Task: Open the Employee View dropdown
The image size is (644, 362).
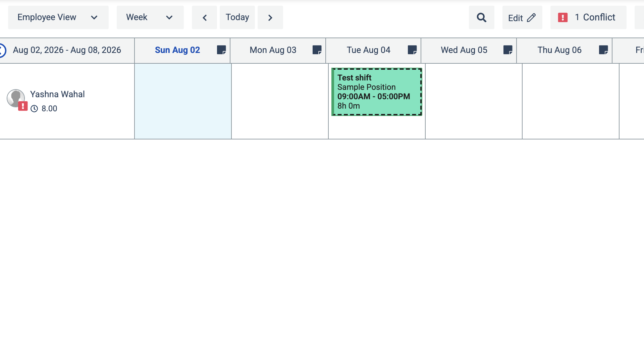Action: [58, 17]
